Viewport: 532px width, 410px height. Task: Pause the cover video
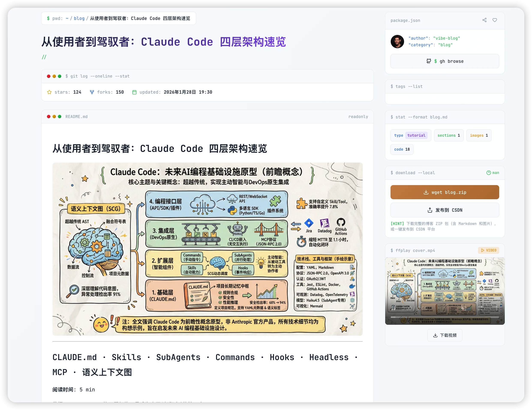coord(393,308)
